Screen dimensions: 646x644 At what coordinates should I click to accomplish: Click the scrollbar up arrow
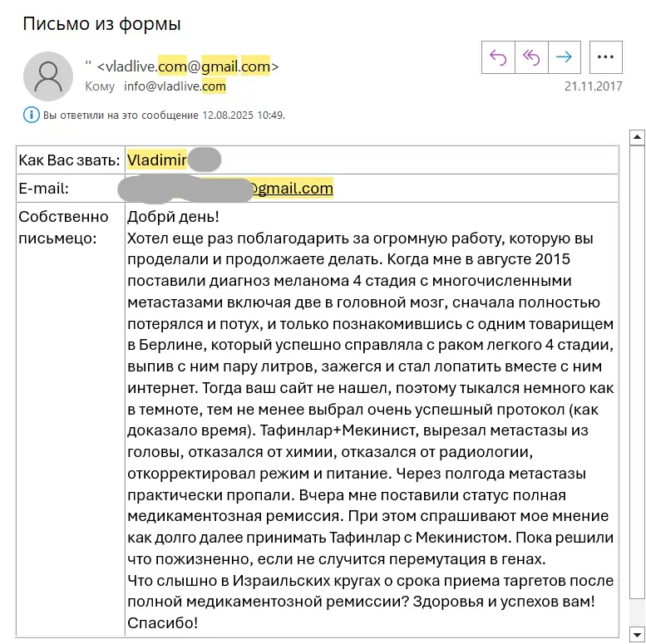pos(637,138)
